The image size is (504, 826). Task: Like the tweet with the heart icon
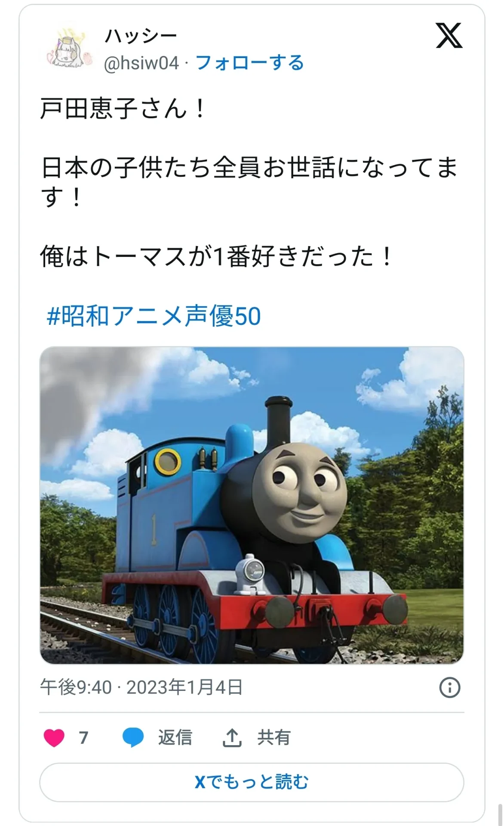click(x=54, y=737)
